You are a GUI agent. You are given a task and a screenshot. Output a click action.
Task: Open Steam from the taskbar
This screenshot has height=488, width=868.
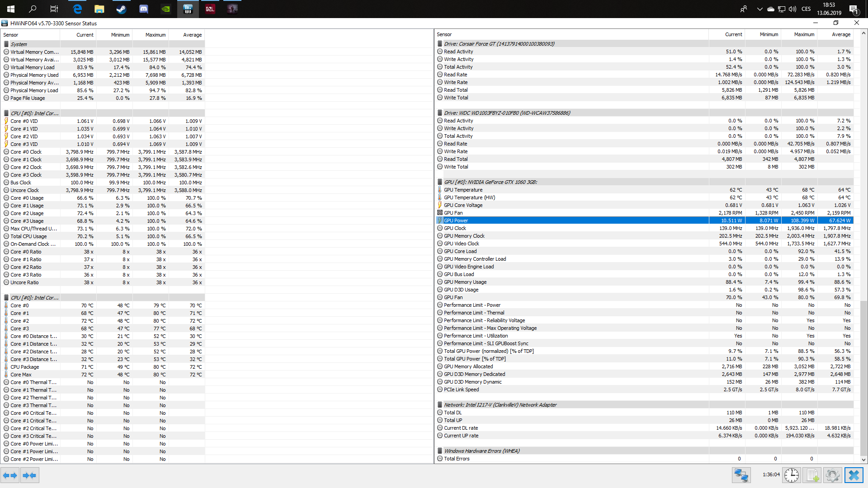coord(121,9)
